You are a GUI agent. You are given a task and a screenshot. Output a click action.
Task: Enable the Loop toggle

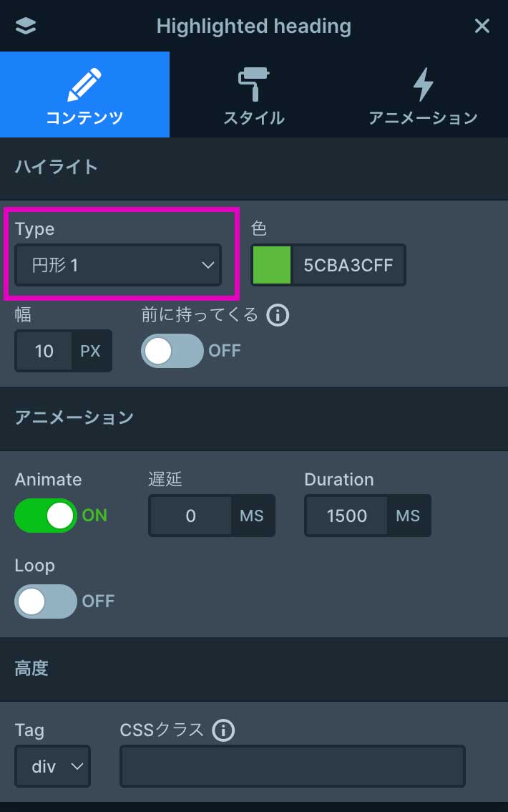(46, 601)
